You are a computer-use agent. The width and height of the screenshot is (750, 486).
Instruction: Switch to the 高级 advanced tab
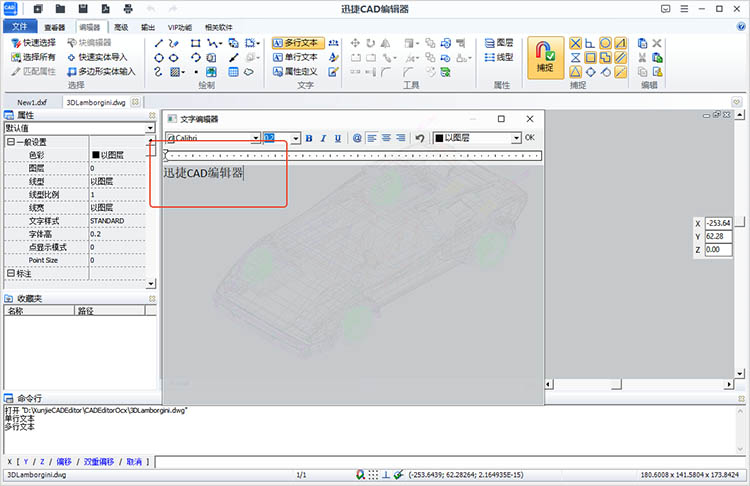point(121,27)
